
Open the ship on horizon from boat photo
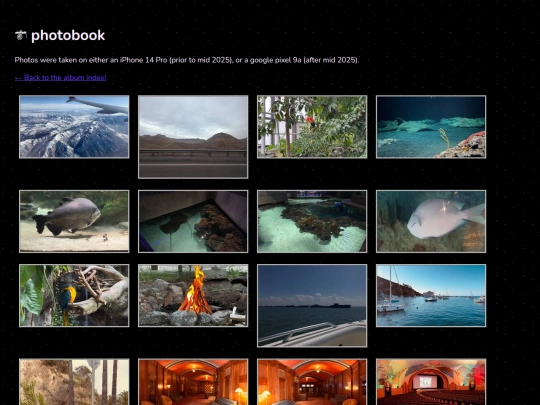[312, 306]
